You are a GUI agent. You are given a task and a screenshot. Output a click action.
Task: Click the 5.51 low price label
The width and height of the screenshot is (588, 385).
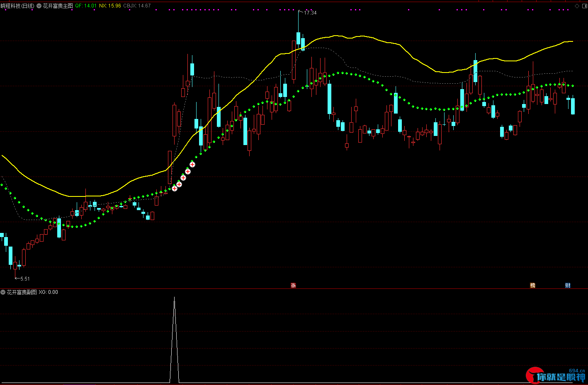point(25,279)
